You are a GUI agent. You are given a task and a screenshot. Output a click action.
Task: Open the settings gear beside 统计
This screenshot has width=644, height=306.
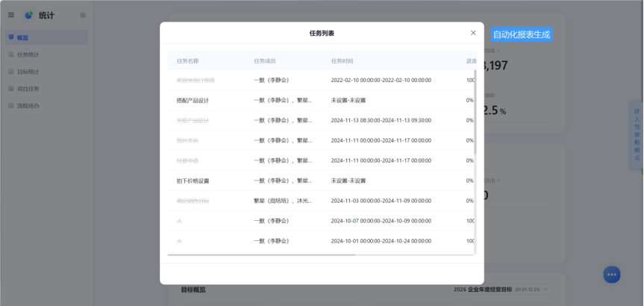(83, 15)
